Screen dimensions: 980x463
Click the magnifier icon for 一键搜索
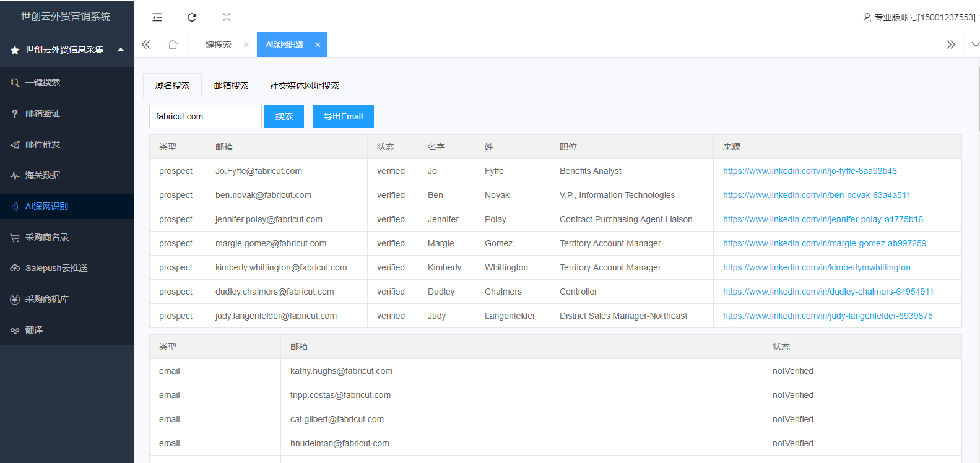coord(15,82)
